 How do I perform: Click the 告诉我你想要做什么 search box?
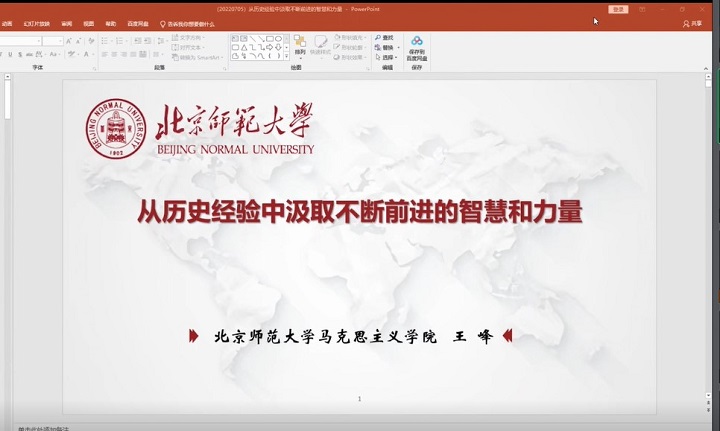click(x=190, y=23)
